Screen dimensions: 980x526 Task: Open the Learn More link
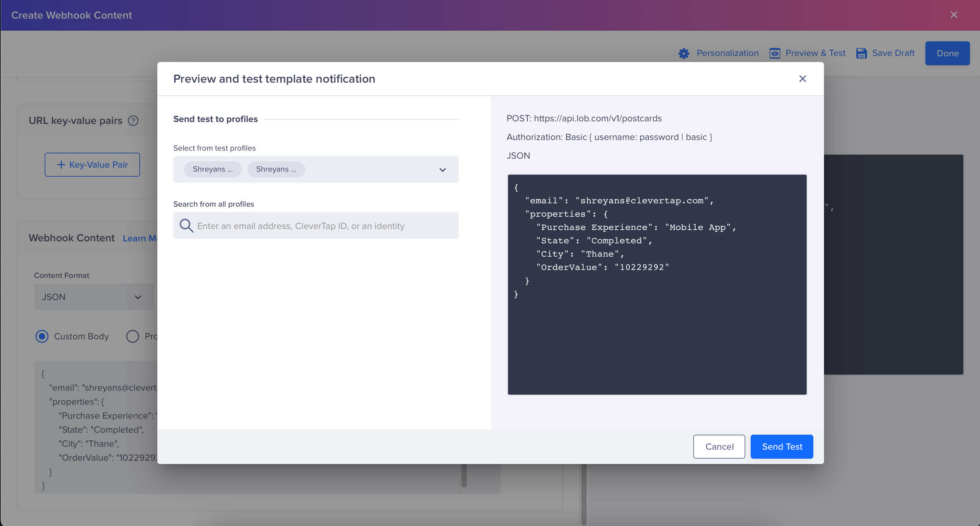tap(139, 238)
